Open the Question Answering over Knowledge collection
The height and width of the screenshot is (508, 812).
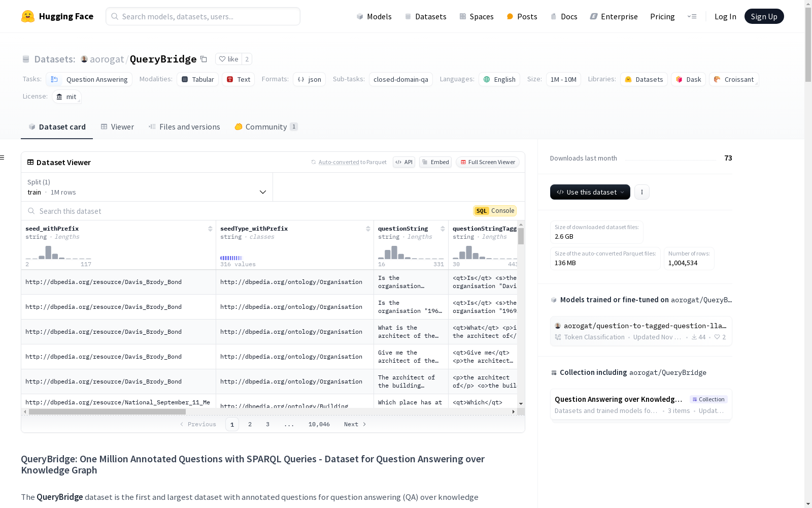click(x=641, y=404)
